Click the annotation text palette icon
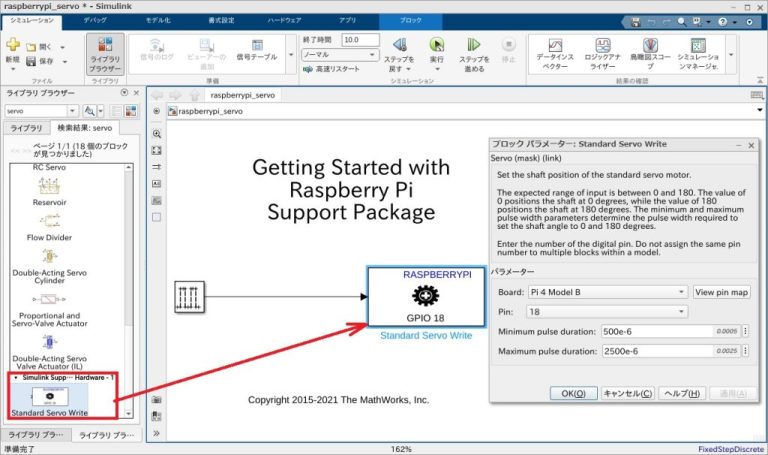The width and height of the screenshot is (768, 455). click(x=157, y=184)
